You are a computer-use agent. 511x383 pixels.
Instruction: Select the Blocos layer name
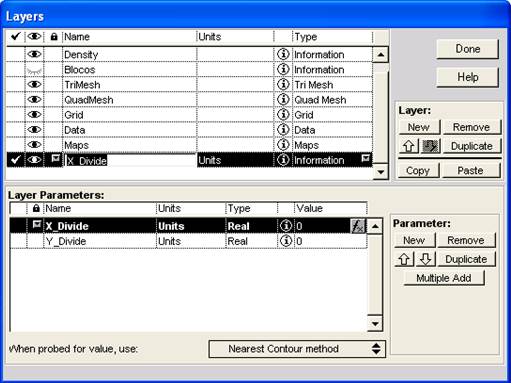(80, 70)
